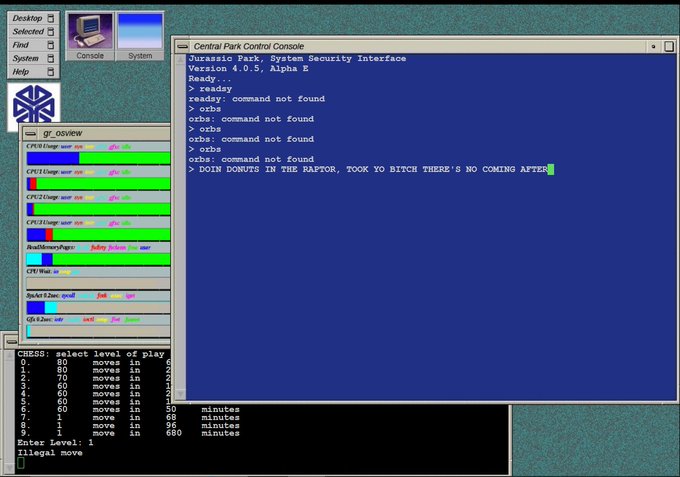
Task: Open the Help toolchest menu
Action: pos(33,72)
